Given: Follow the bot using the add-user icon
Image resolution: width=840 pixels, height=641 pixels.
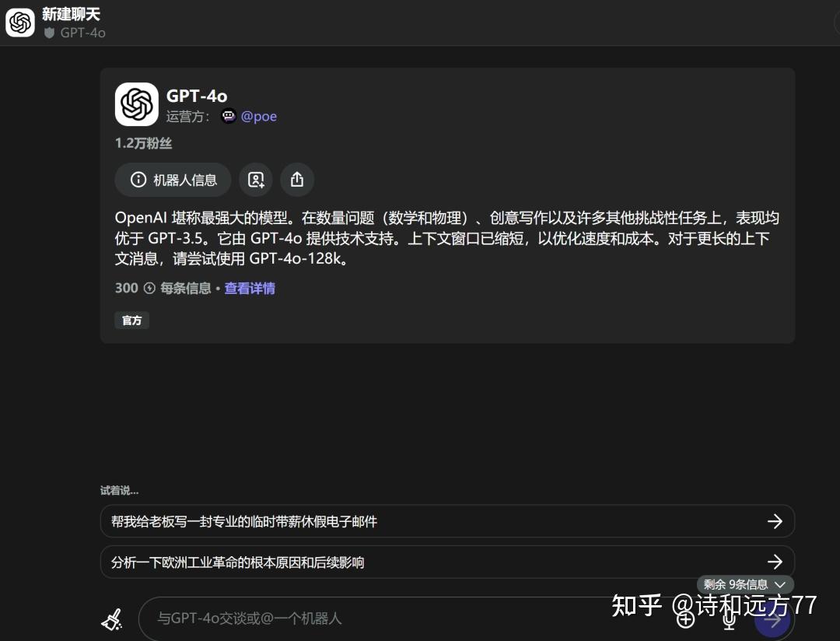Looking at the screenshot, I should click(254, 180).
